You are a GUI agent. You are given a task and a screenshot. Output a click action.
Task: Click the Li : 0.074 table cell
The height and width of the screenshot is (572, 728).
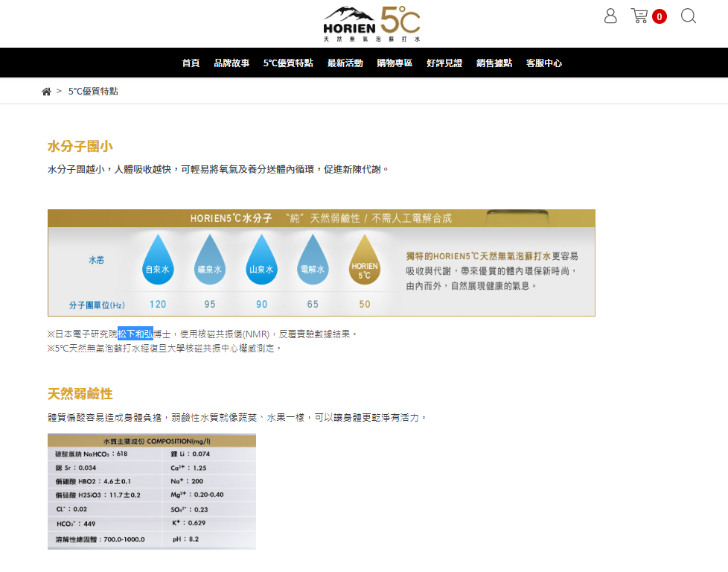(x=191, y=454)
